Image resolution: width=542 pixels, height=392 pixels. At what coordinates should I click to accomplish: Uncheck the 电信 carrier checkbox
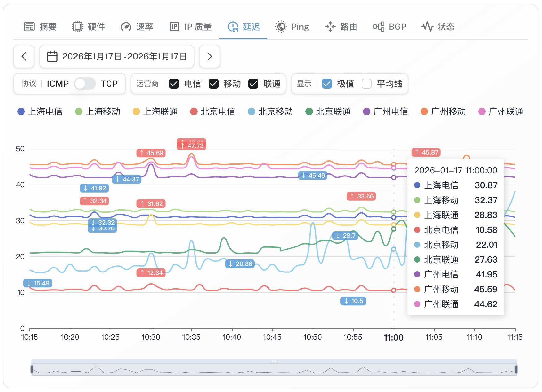click(174, 84)
